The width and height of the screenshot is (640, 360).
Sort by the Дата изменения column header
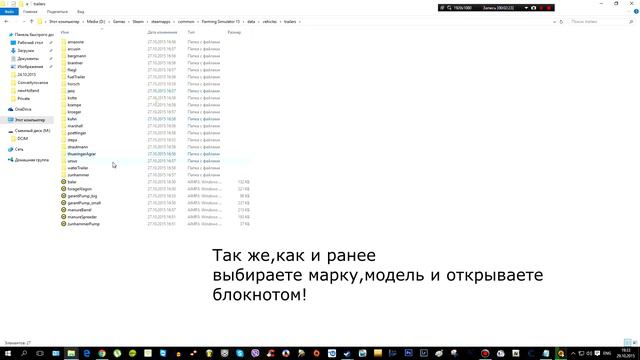coord(162,32)
